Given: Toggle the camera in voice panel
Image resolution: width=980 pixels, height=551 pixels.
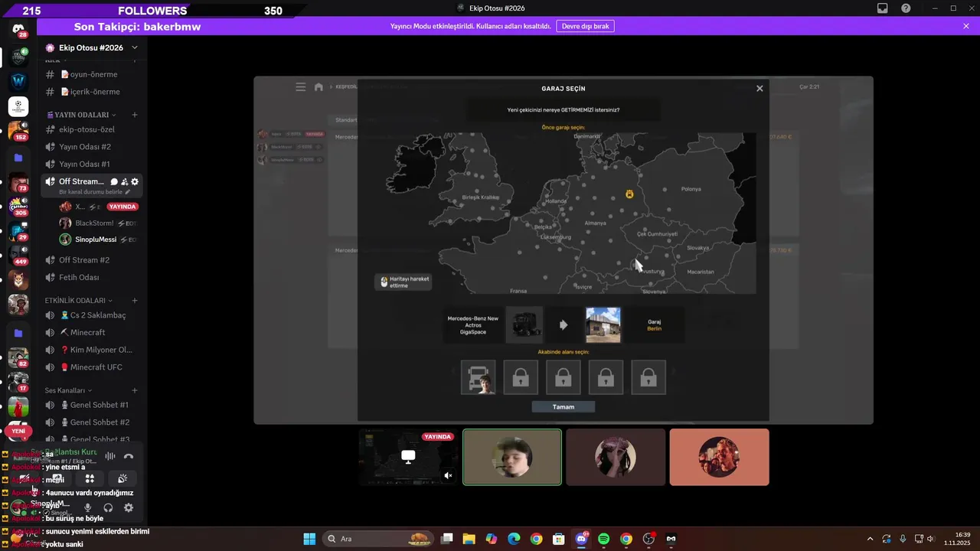Looking at the screenshot, I should [24, 478].
